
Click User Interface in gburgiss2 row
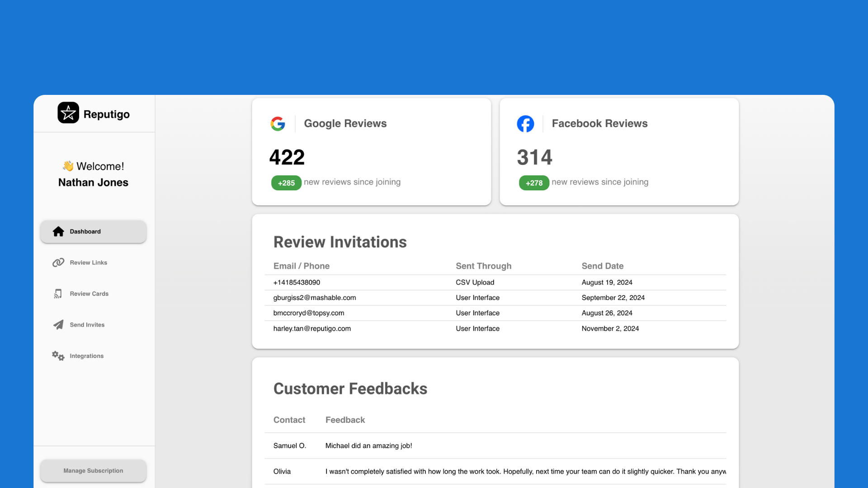tap(478, 298)
